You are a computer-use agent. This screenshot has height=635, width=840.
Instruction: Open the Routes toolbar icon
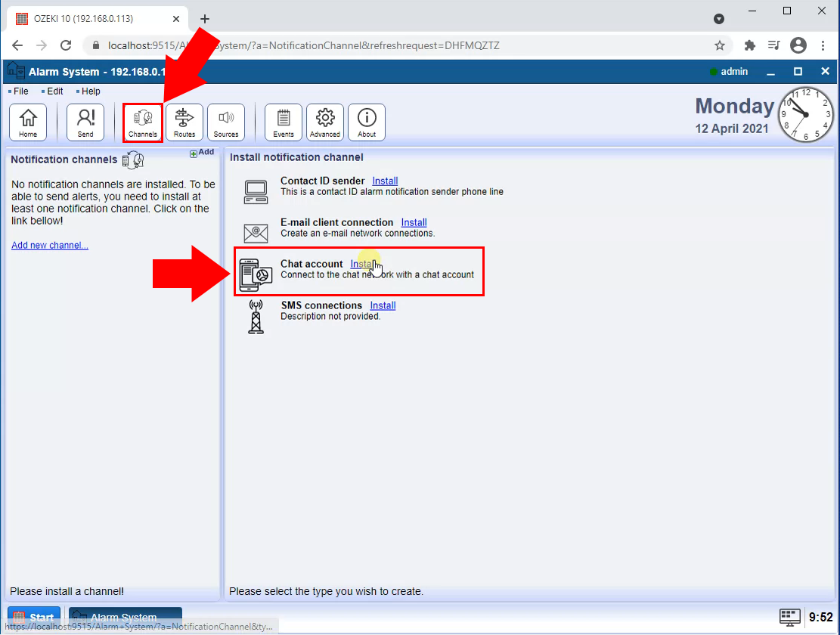click(x=184, y=122)
